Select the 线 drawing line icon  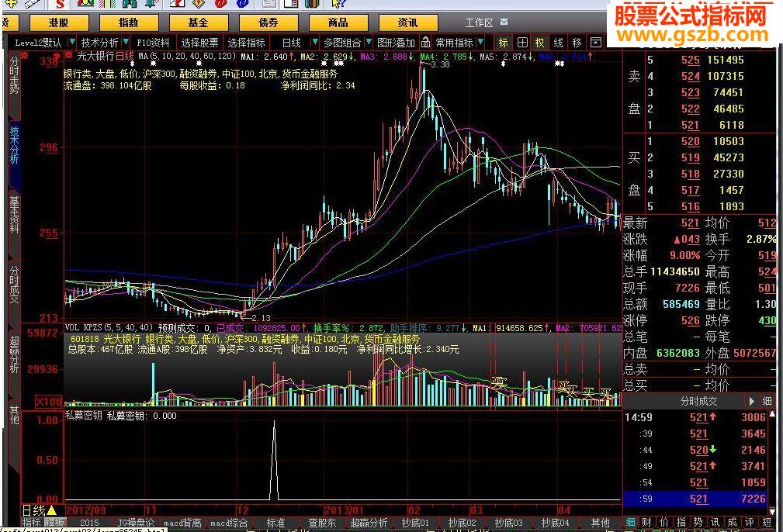click(558, 43)
